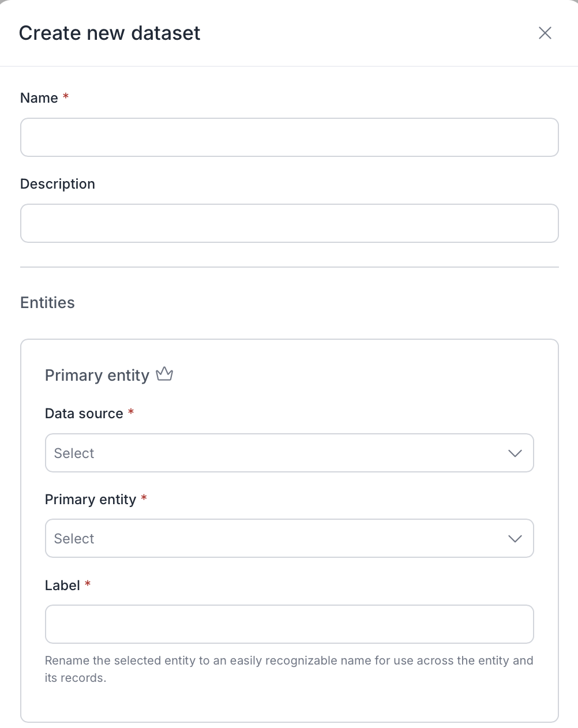Click the Description field label
Screen dimensions: 578x728
click(58, 184)
